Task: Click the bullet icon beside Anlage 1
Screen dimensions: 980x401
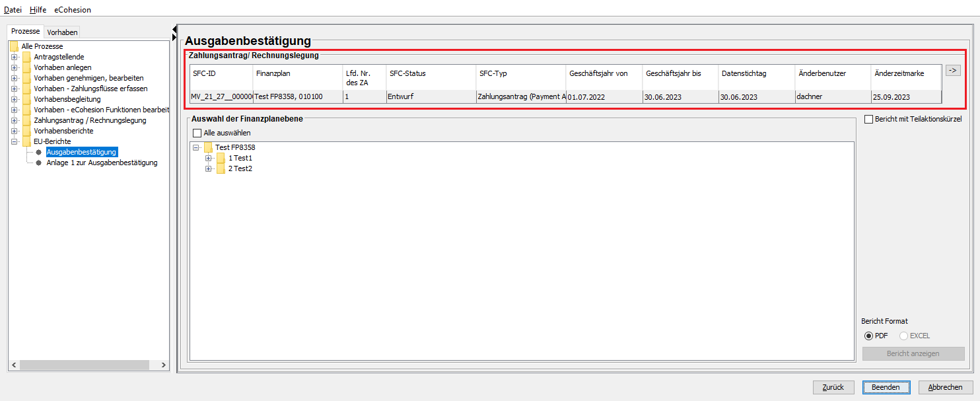Action: point(39,163)
